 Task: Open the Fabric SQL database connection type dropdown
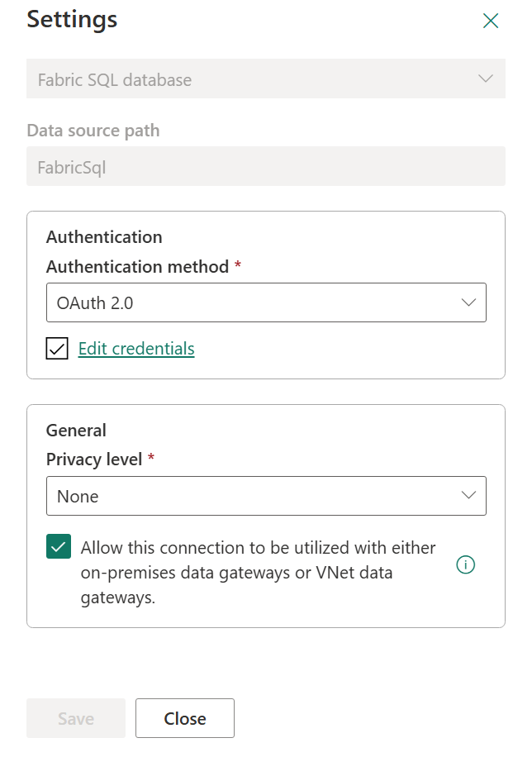click(266, 79)
